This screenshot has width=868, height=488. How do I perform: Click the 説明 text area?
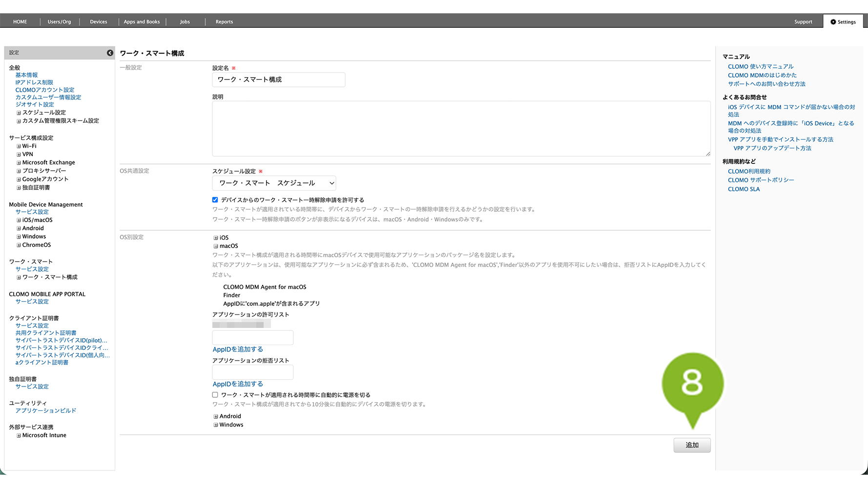(x=461, y=129)
